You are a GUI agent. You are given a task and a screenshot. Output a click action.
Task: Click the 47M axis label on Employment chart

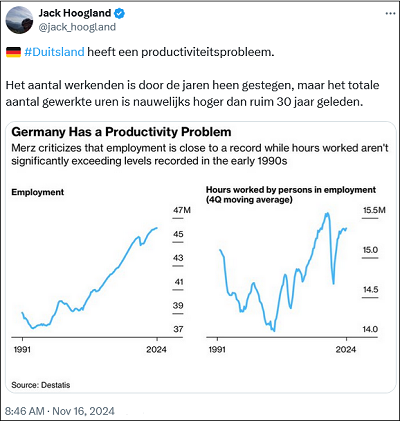click(x=182, y=210)
